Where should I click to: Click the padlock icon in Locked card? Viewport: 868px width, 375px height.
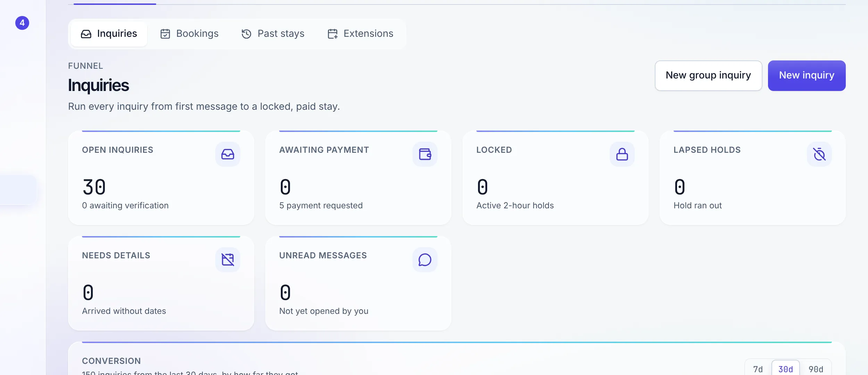point(622,154)
